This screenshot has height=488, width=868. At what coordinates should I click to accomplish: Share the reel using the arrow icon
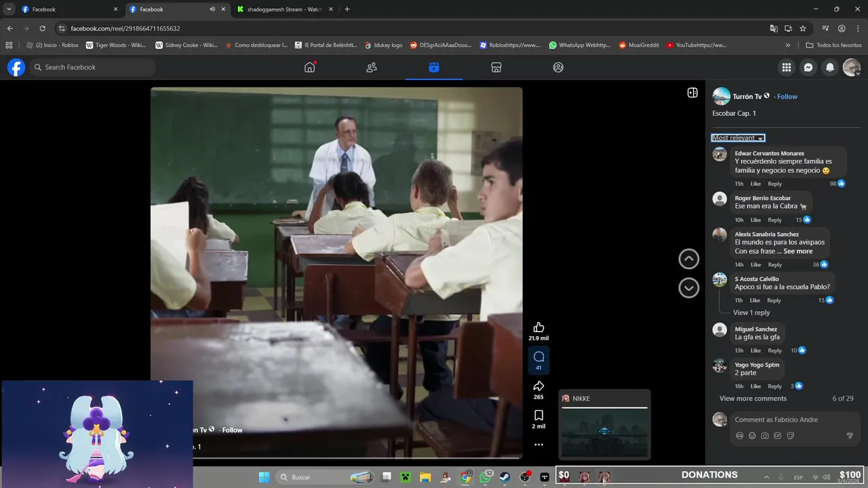(538, 386)
